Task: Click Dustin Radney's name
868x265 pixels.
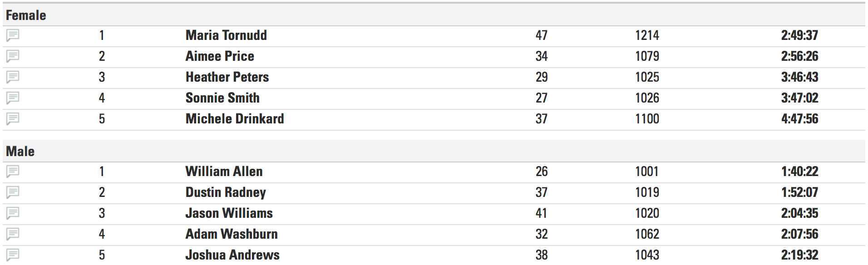Action: tap(226, 192)
